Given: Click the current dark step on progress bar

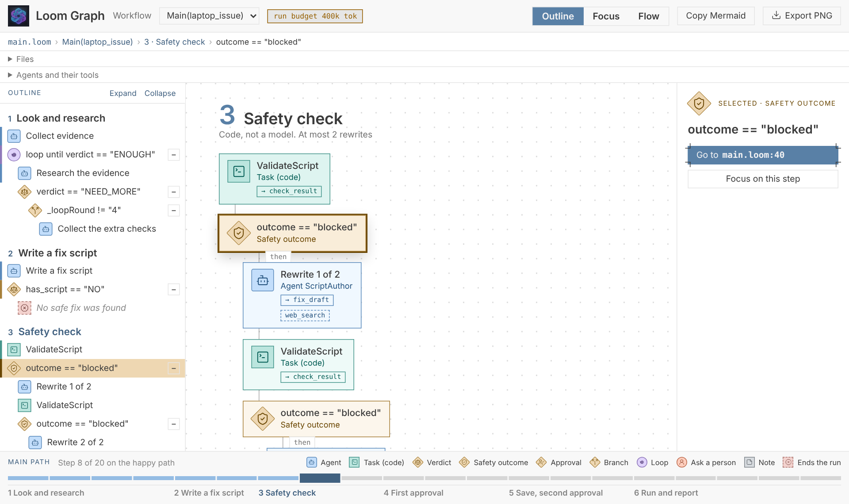Looking at the screenshot, I should point(320,478).
